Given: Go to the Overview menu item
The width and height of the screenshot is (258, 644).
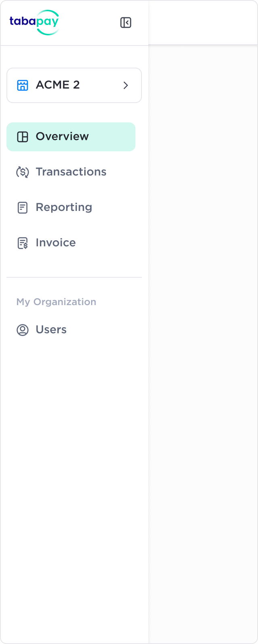Looking at the screenshot, I should pyautogui.click(x=62, y=136).
